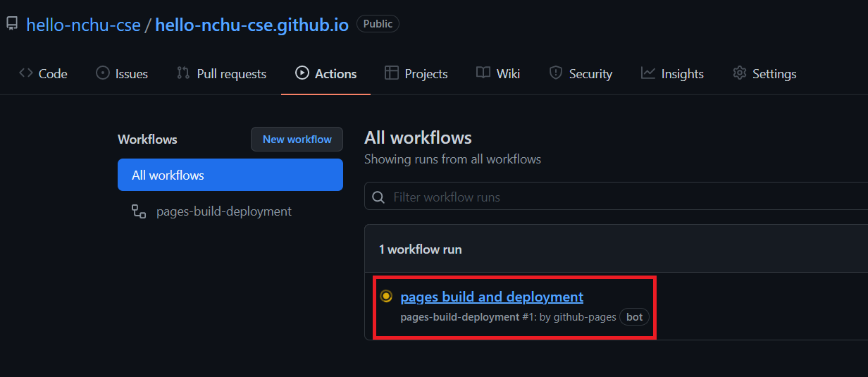Image resolution: width=868 pixels, height=377 pixels.
Task: Click the All workflows page heading
Action: click(418, 137)
